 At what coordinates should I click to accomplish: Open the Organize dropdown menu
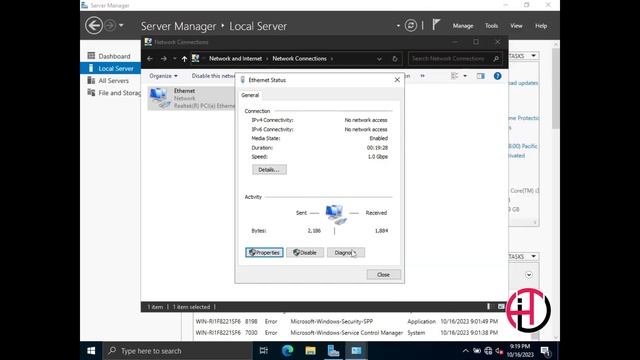(x=163, y=76)
